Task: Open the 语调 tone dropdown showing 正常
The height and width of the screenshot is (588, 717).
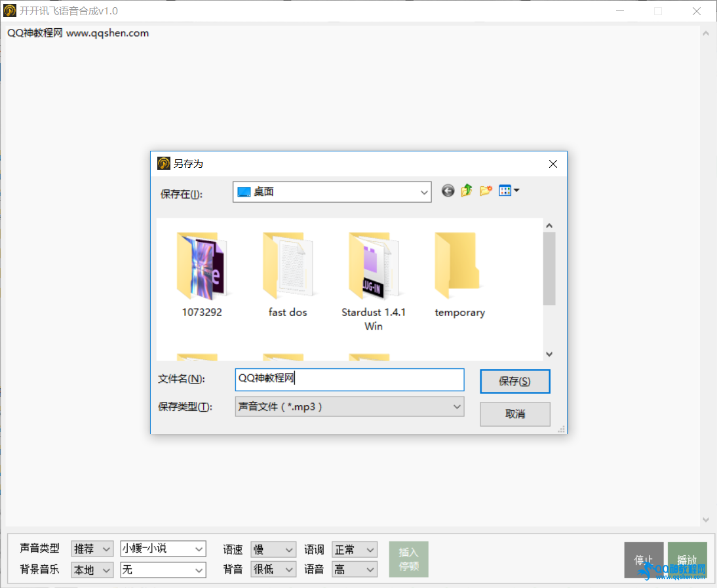Action: [x=355, y=549]
